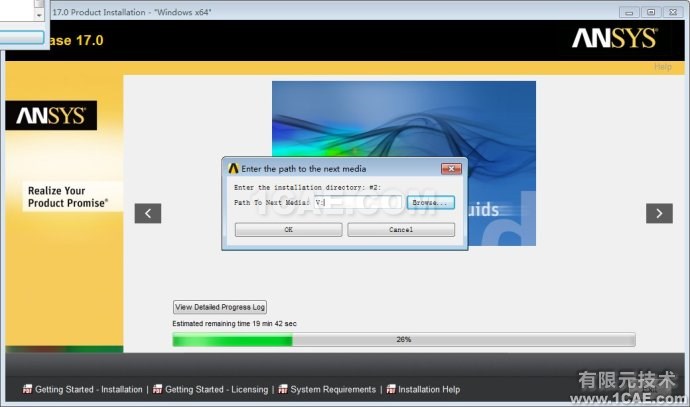Click the fluids splash image behind the dialog
Viewport: 690px width, 407px height.
pos(404,119)
